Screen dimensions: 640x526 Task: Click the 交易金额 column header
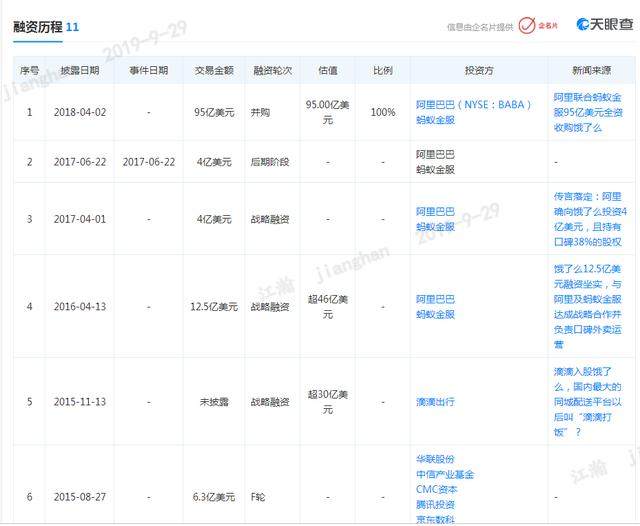coord(214,70)
